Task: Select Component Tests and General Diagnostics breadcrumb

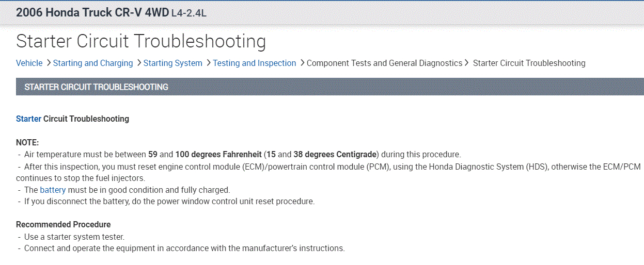Action: click(384, 63)
